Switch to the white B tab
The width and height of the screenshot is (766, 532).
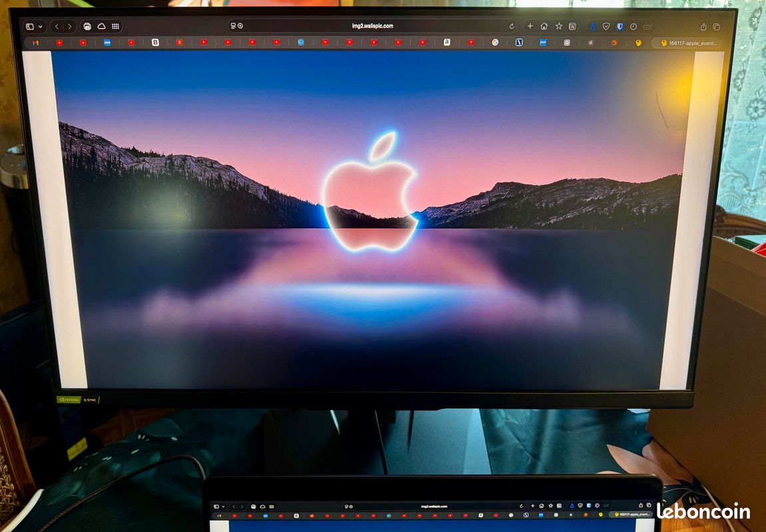155,43
